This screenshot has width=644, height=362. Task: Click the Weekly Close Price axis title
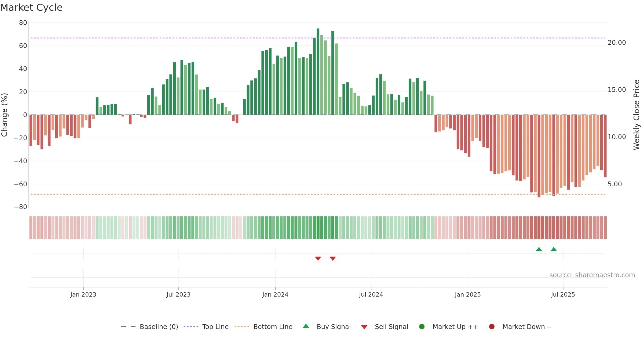636,115
